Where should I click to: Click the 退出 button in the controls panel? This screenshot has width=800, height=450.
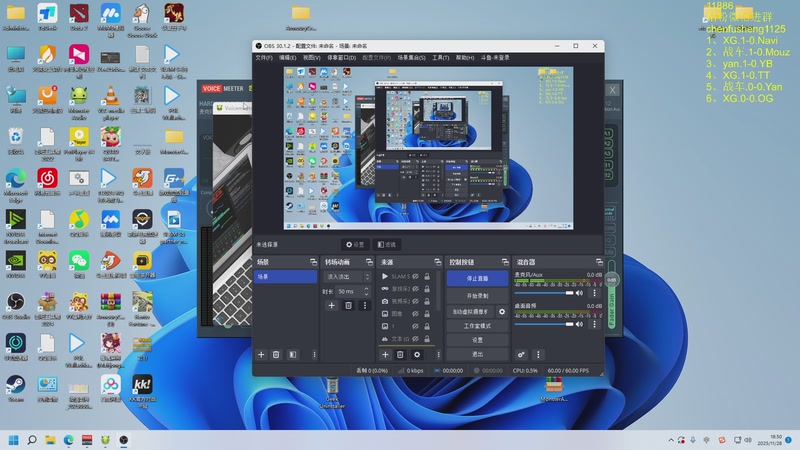(x=478, y=354)
